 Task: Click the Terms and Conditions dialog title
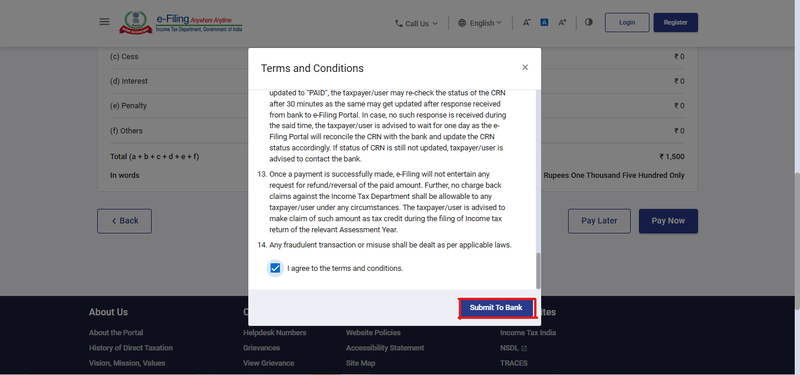pos(312,68)
